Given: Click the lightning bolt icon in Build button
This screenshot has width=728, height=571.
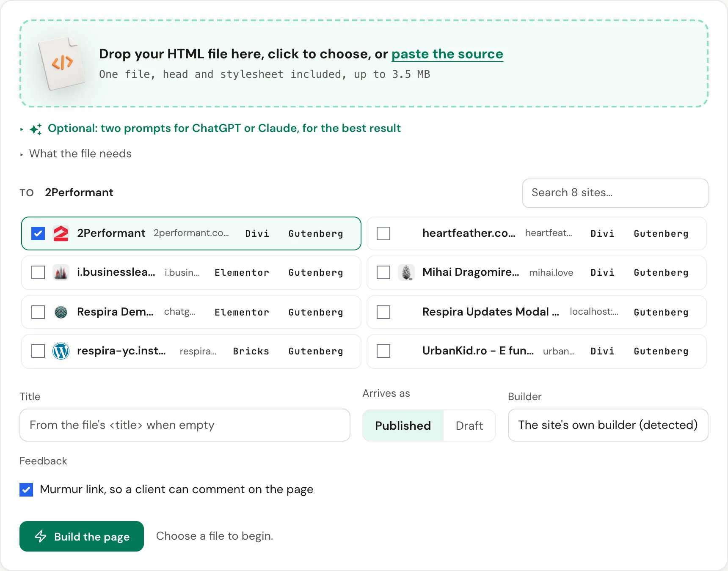Looking at the screenshot, I should (x=41, y=536).
